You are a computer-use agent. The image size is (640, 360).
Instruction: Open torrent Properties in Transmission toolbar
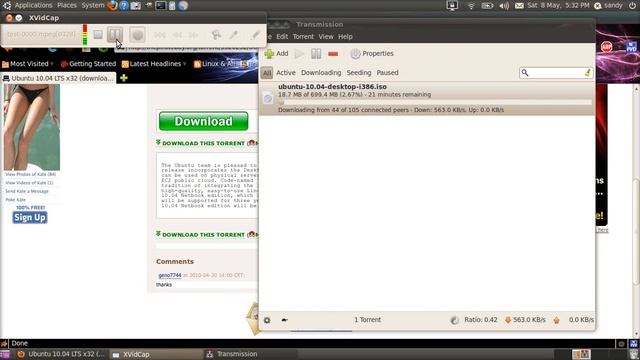click(372, 53)
